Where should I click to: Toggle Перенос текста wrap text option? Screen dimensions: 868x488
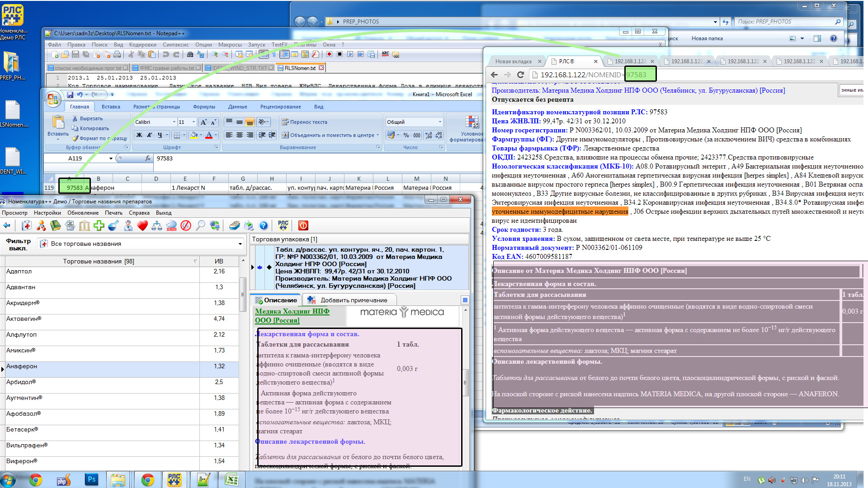pos(304,122)
